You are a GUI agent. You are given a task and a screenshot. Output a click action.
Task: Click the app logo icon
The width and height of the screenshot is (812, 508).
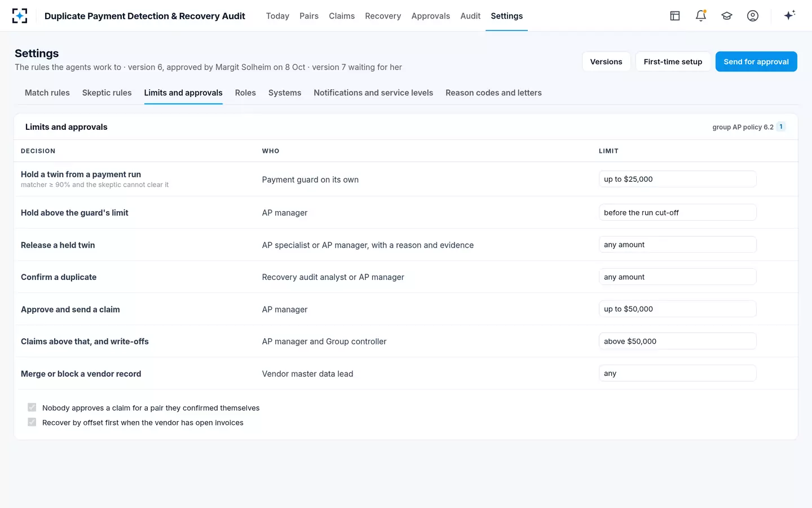click(x=20, y=16)
